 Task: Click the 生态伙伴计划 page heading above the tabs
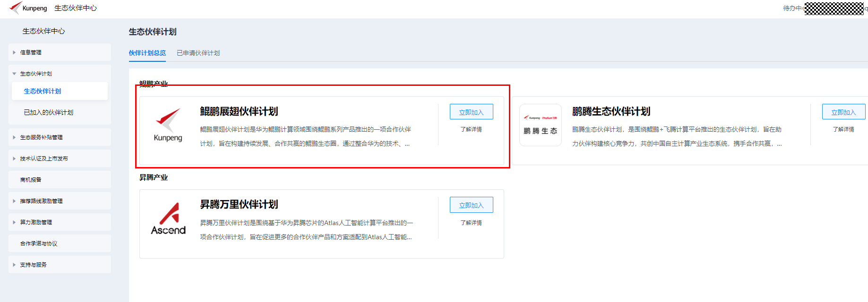point(153,32)
